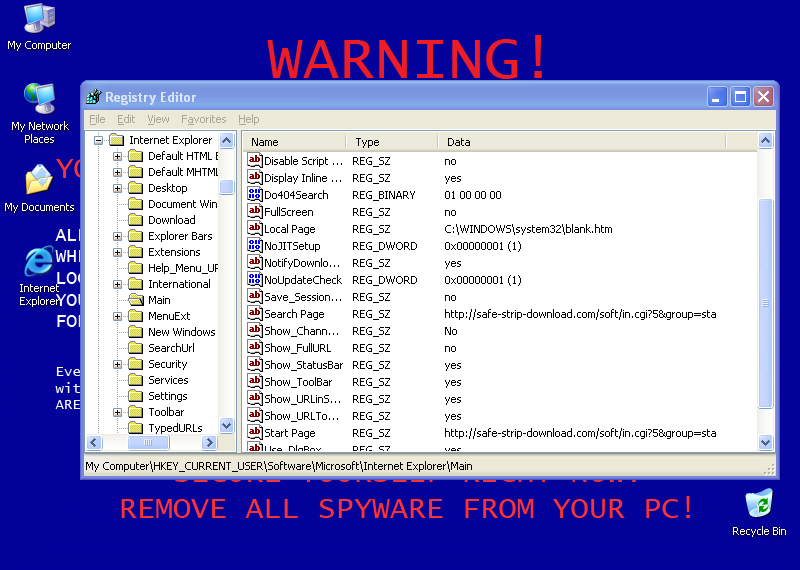
Task: Select the Local Page string value icon
Action: [x=255, y=229]
